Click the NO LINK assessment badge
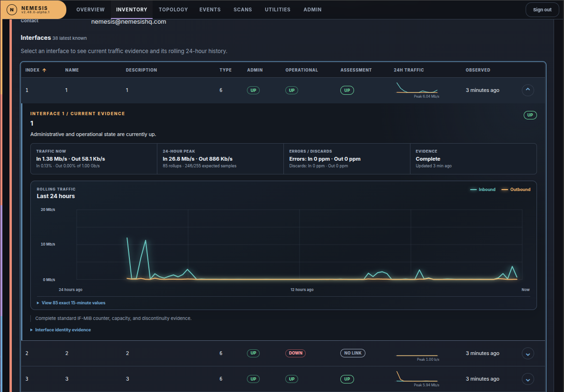The width and height of the screenshot is (564, 392). point(353,353)
